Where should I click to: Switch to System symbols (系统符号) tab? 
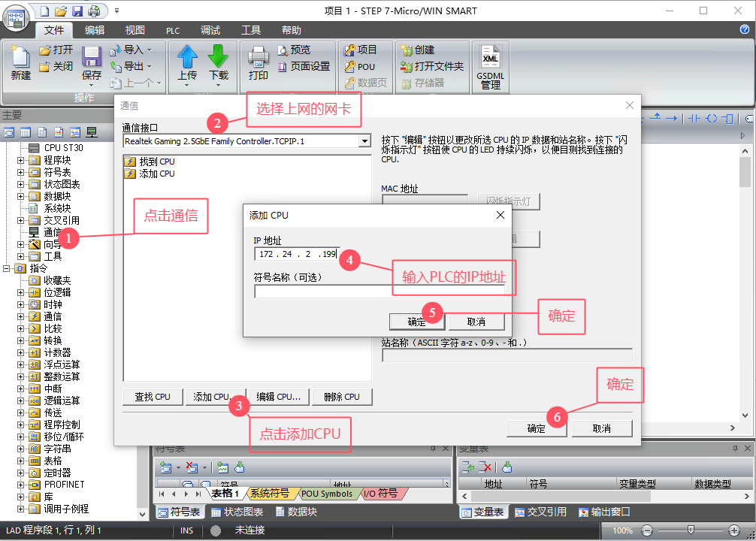(x=270, y=493)
